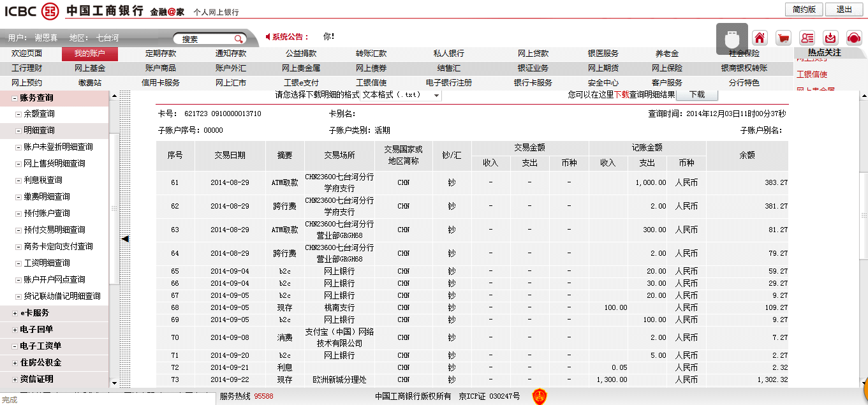
Task: Click the USB key shield icon
Action: pyautogui.click(x=732, y=38)
